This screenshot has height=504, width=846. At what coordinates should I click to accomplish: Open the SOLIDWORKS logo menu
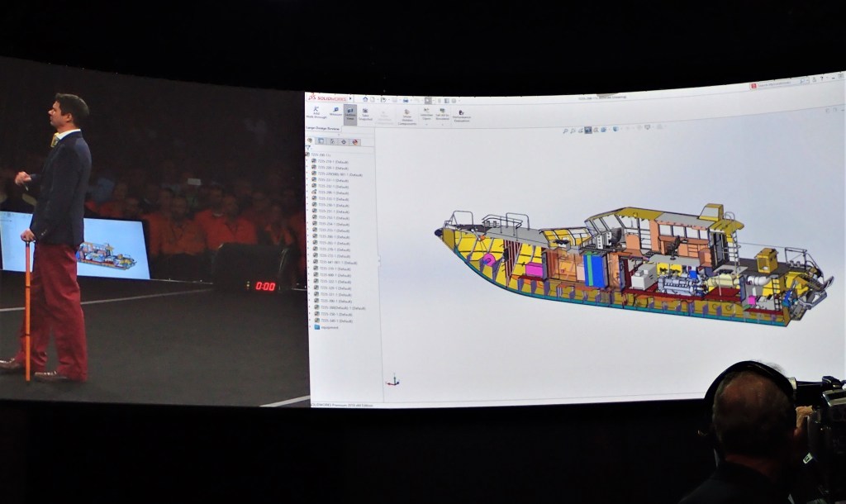[x=329, y=97]
